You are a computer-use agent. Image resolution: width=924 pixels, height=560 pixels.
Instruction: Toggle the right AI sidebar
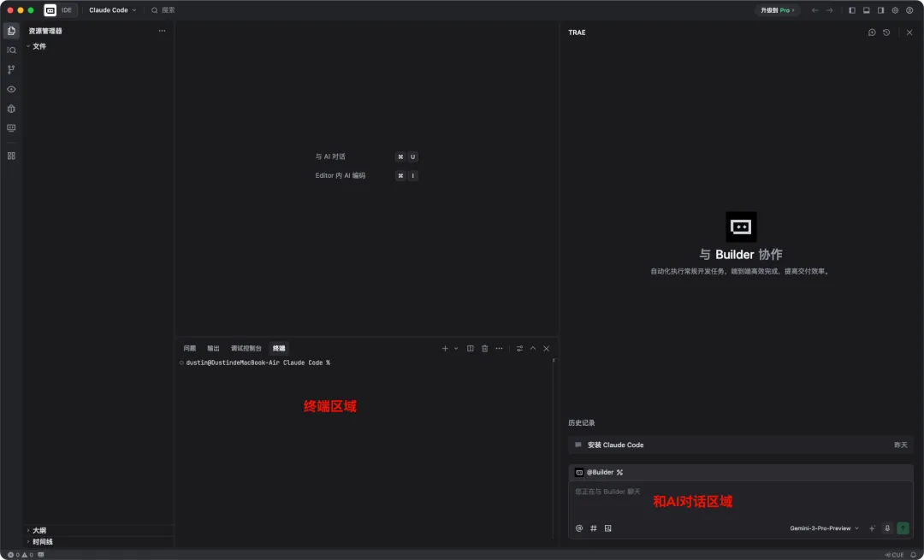[881, 10]
